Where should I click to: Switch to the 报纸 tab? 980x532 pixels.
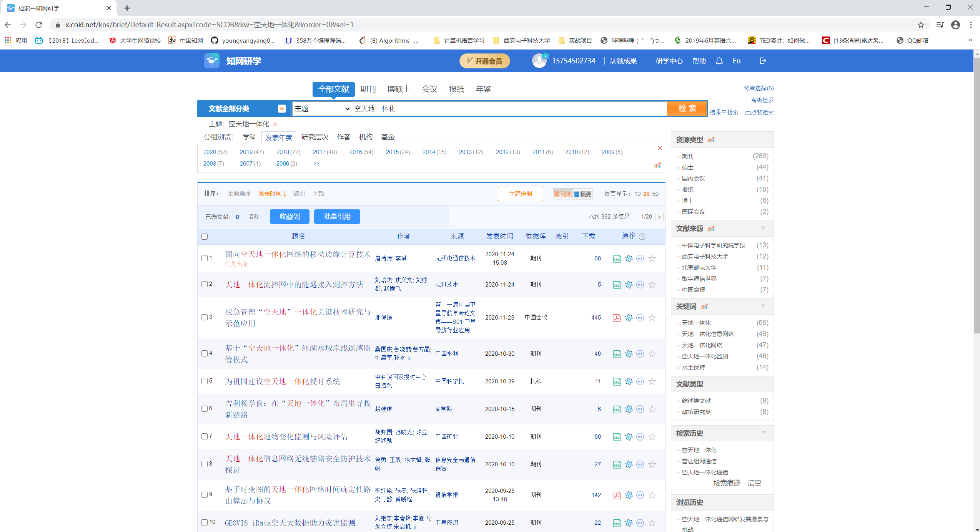456,89
